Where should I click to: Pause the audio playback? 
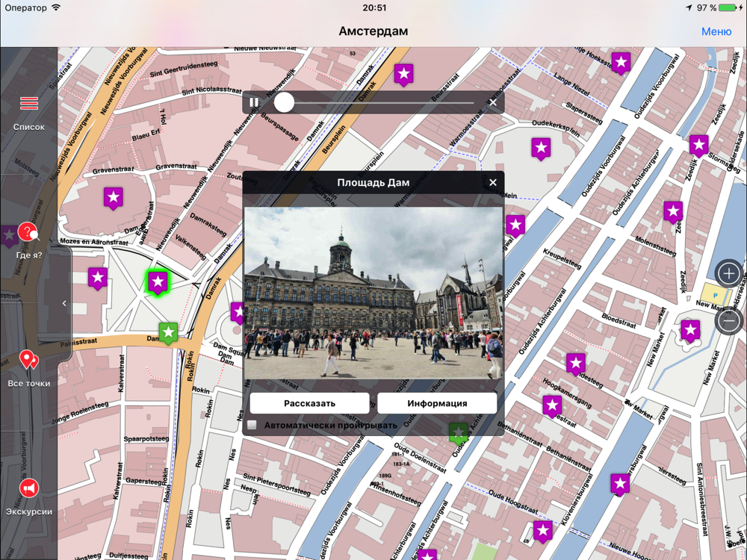(254, 102)
